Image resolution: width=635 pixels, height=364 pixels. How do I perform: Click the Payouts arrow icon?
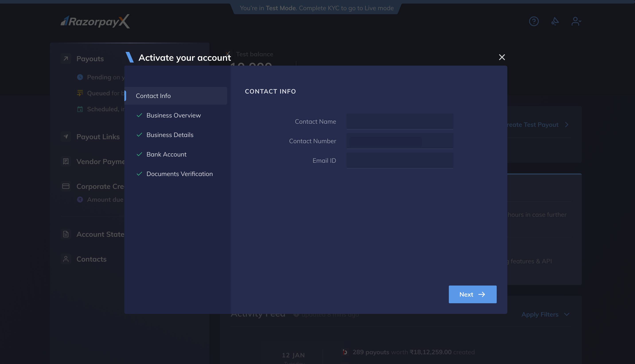[x=66, y=59]
